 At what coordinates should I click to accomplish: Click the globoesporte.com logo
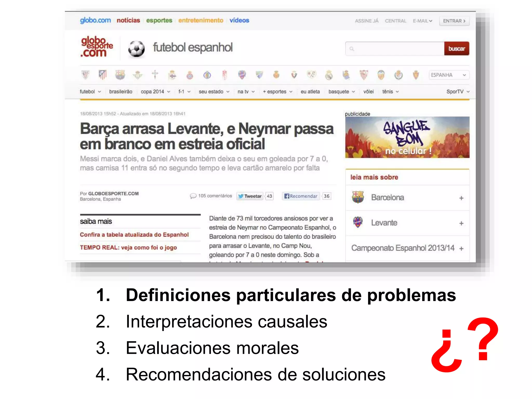tap(97, 47)
